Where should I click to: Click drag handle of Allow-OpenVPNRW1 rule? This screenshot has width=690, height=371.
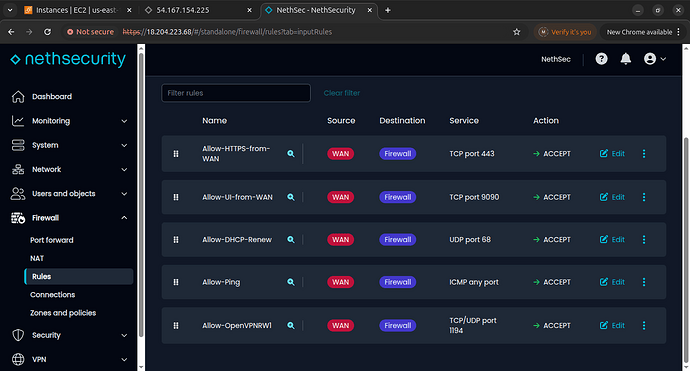(x=176, y=325)
